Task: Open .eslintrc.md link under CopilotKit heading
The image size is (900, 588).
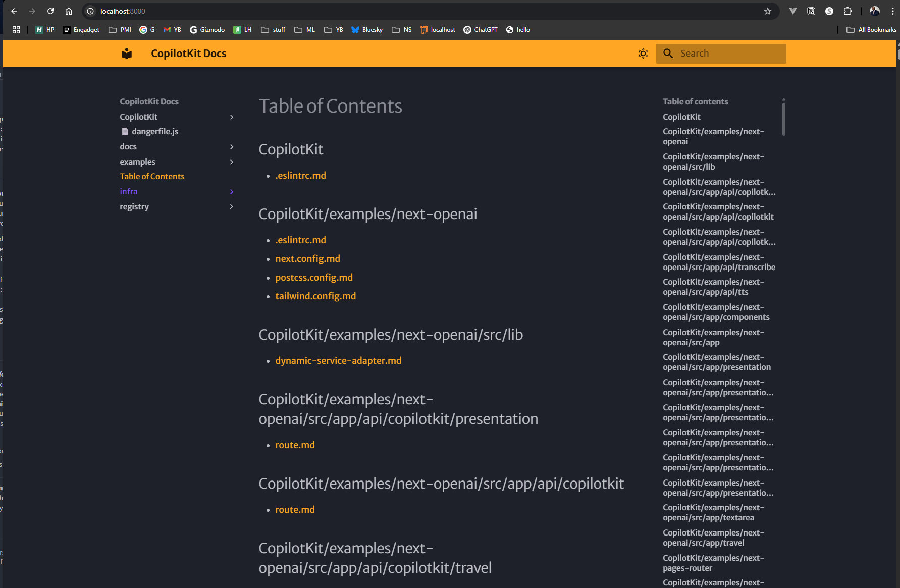Action: pyautogui.click(x=300, y=175)
